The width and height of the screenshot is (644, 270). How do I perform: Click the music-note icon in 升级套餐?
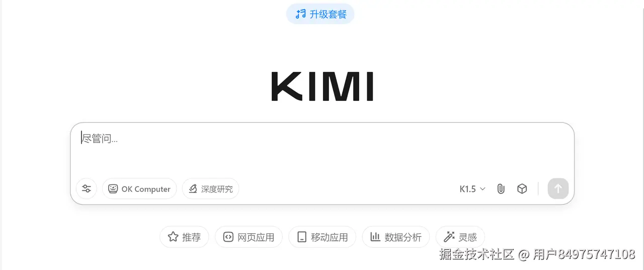tap(301, 14)
